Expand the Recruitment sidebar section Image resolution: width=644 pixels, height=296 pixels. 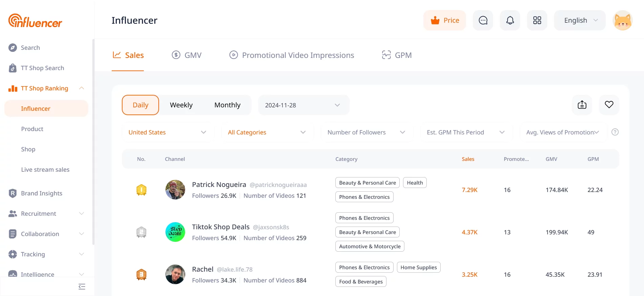tap(46, 214)
